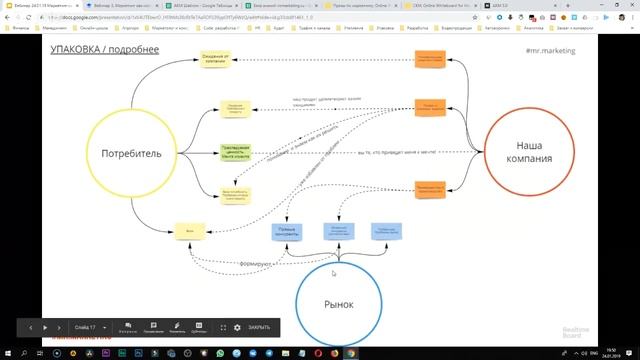This screenshot has width=640, height=360.
Task: Open presentation settings gear
Action: tap(237, 328)
